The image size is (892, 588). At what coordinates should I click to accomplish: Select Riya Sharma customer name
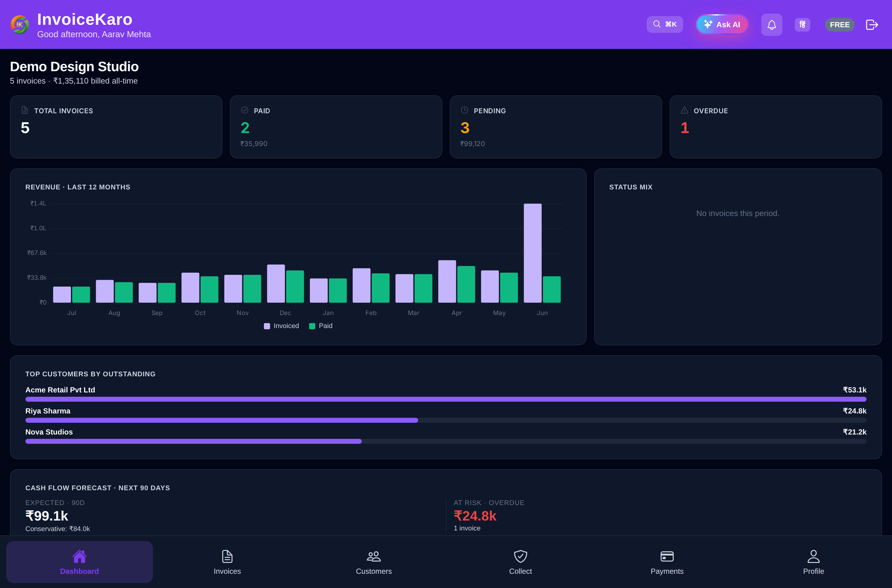(x=48, y=411)
